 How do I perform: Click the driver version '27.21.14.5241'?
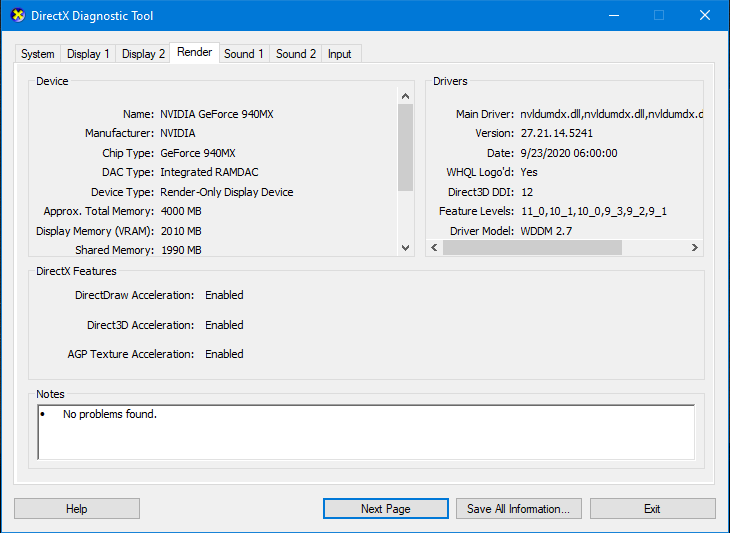click(x=556, y=133)
